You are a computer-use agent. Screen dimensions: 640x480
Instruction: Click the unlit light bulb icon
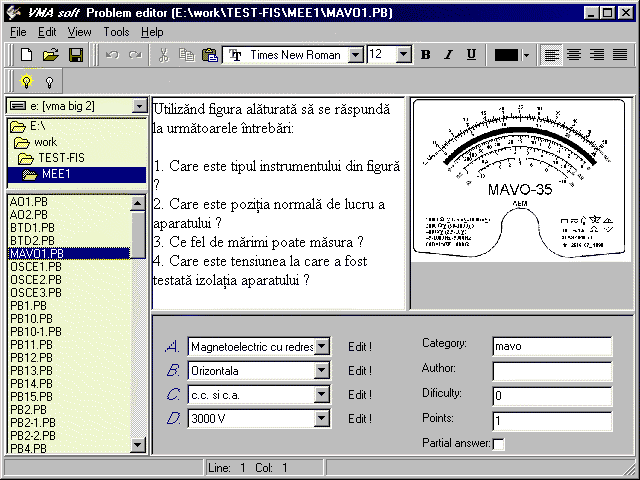[x=48, y=82]
